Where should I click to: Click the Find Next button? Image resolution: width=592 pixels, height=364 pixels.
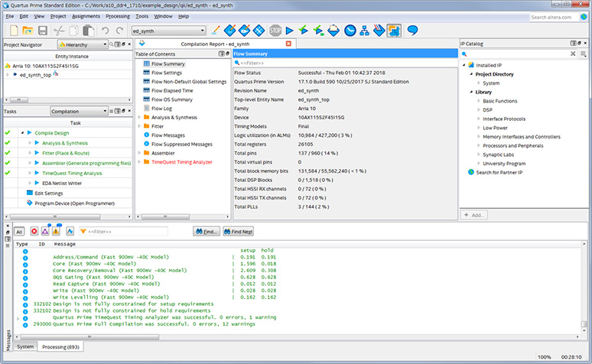pyautogui.click(x=238, y=230)
